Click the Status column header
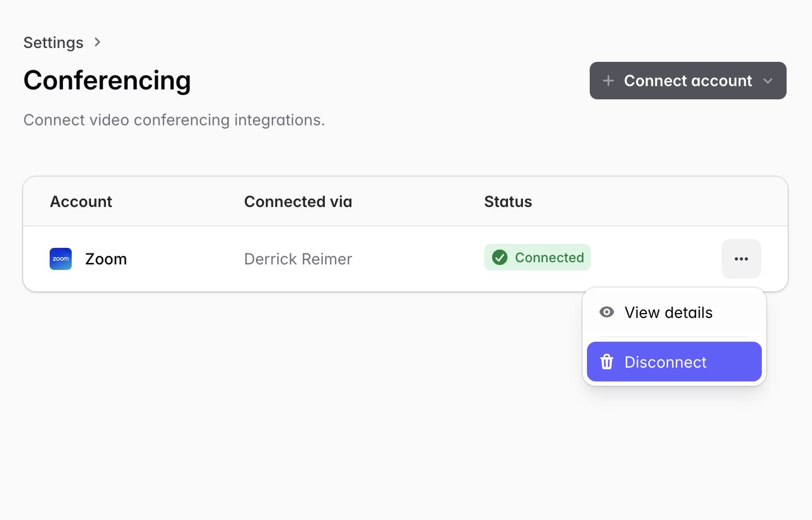 (508, 201)
